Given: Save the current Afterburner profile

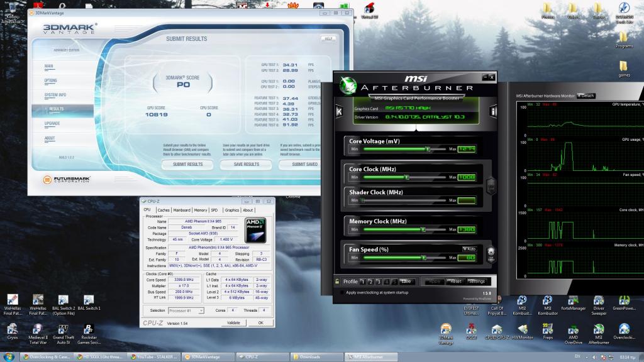Looking at the screenshot, I should click(x=406, y=282).
